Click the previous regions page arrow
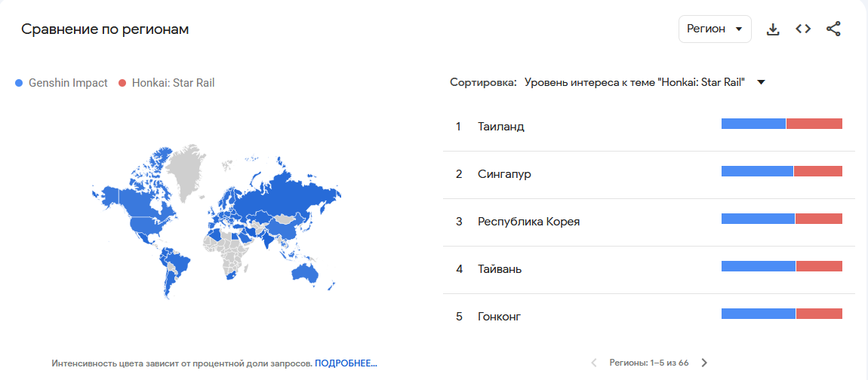 pos(594,363)
